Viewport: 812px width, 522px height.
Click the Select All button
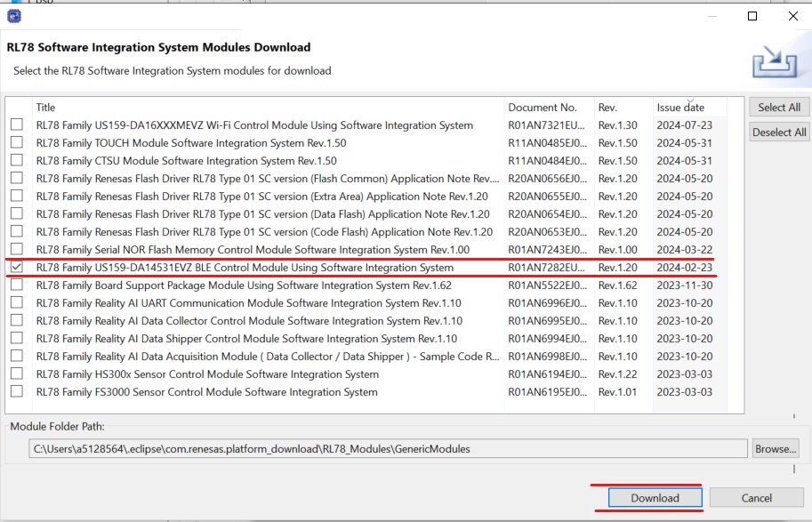click(x=779, y=108)
